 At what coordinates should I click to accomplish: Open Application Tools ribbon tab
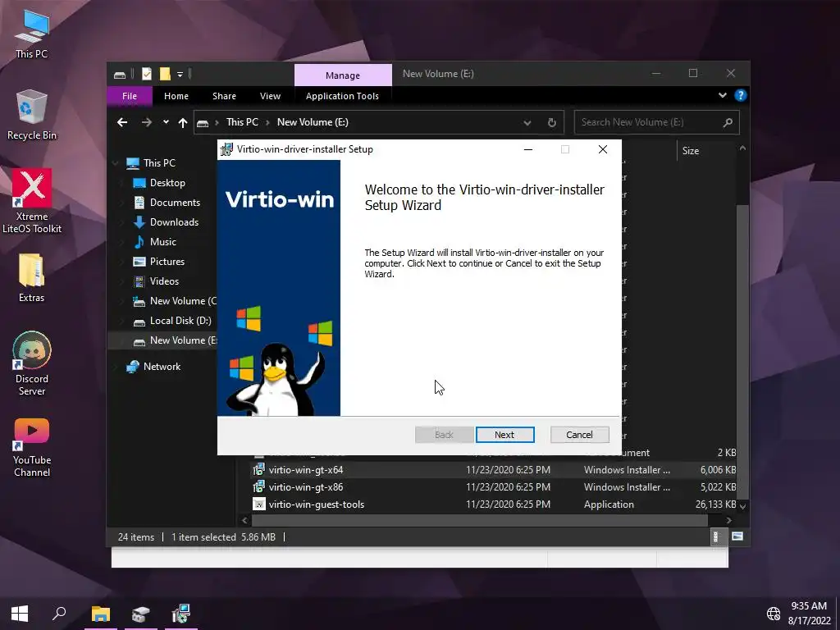coord(342,96)
